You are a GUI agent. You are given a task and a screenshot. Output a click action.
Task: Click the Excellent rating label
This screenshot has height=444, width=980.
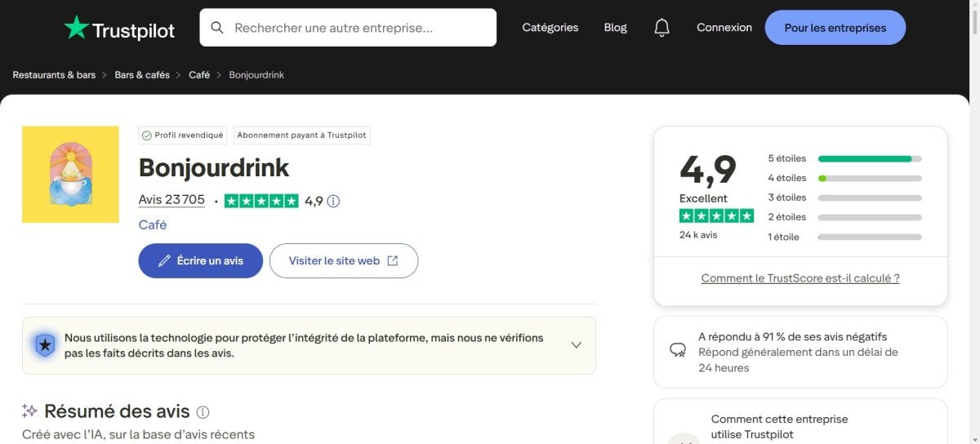click(703, 198)
